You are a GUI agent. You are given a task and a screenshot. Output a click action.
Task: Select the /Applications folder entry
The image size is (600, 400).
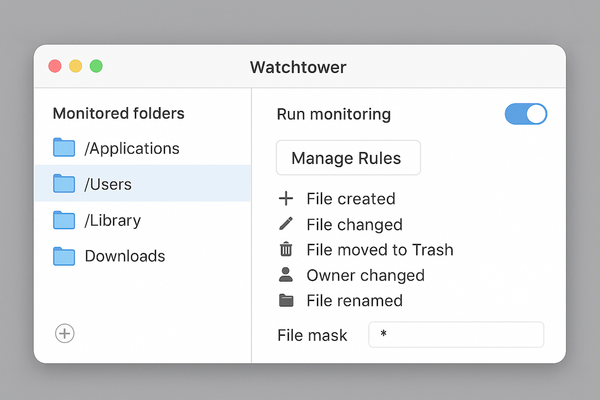(132, 148)
